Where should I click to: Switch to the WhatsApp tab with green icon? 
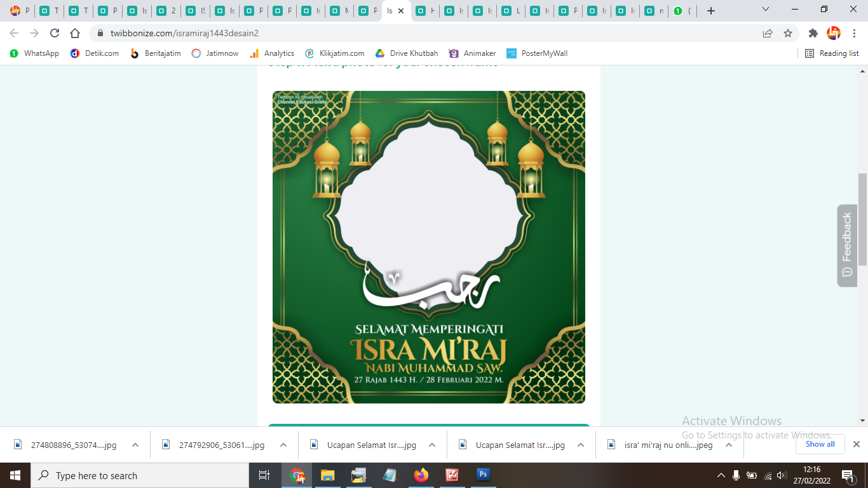683,11
